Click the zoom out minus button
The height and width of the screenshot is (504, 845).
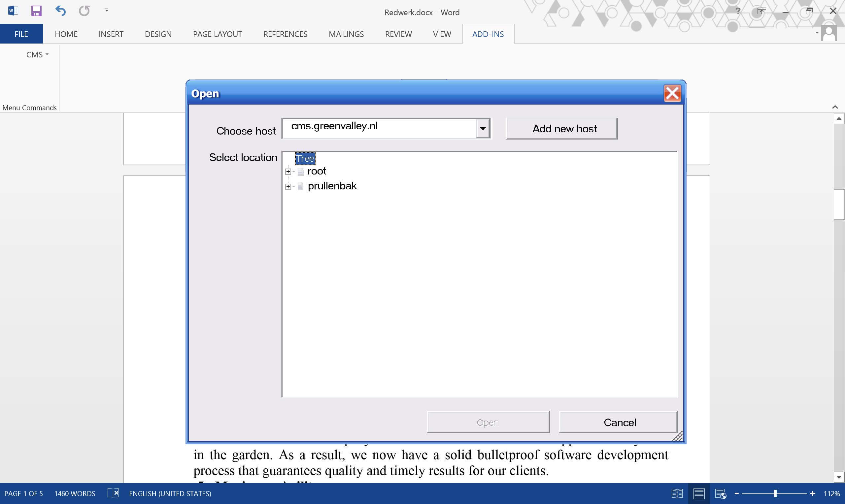point(737,493)
